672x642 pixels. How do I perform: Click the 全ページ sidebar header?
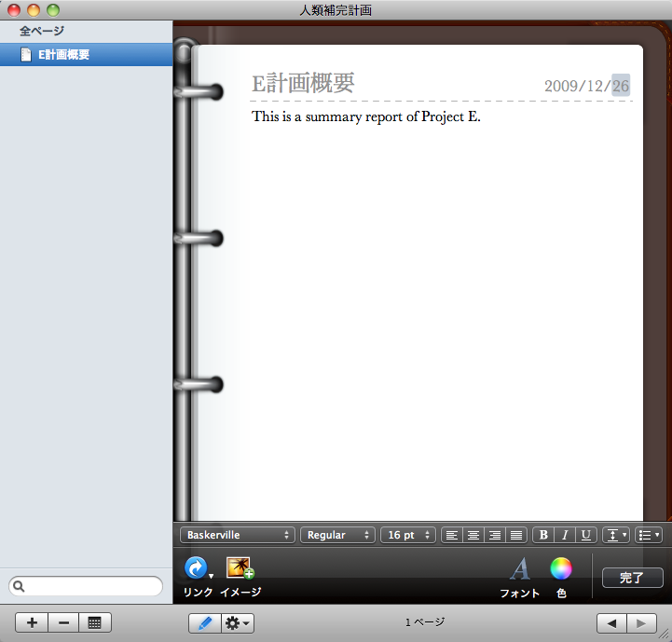(42, 31)
